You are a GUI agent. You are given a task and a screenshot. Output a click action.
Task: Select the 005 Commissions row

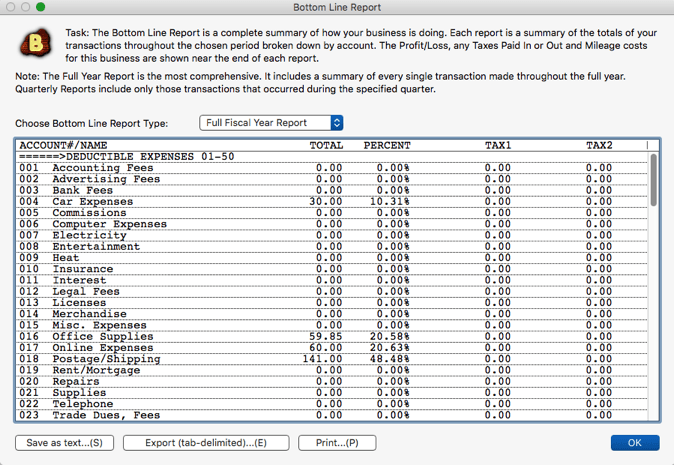pyautogui.click(x=332, y=213)
